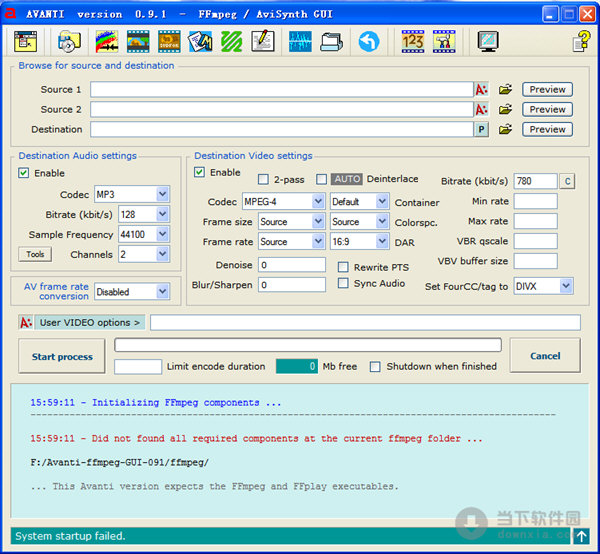The image size is (600, 554).
Task: Open the Colorspc. Source dropdown
Action: (382, 222)
